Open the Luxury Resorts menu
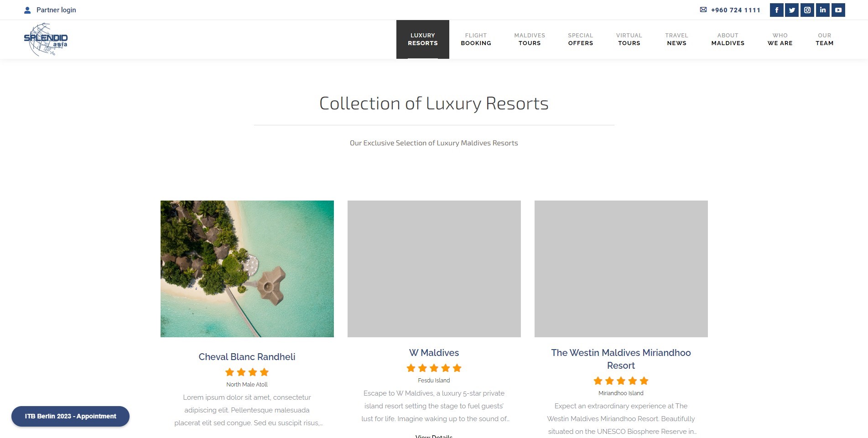The width and height of the screenshot is (868, 438). pos(423,39)
